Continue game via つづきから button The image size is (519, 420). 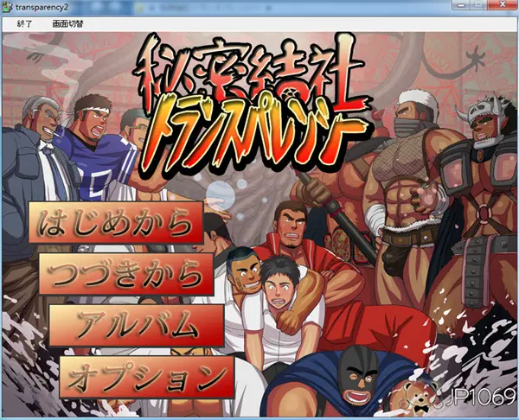point(126,274)
